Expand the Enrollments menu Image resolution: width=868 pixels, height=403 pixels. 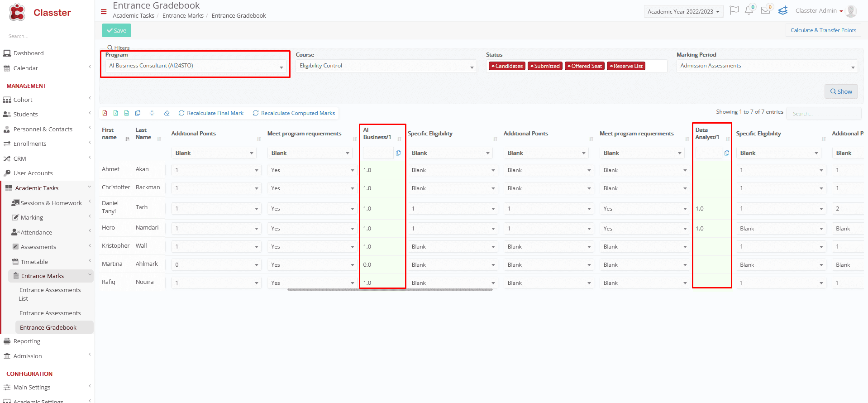coord(47,144)
